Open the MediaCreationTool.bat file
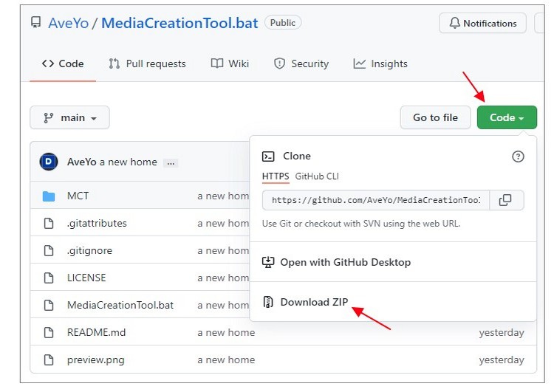This screenshot has height=392, width=554. 120,305
